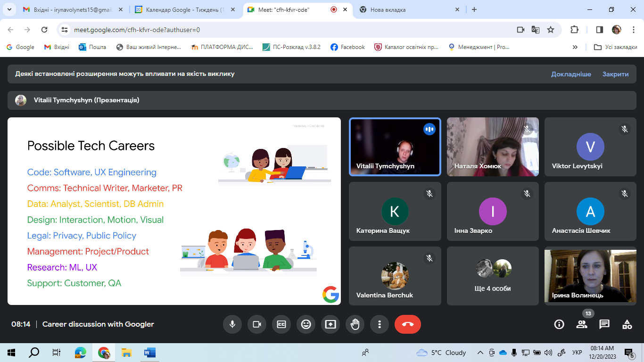The image size is (644, 362).
Task: Open the activities icon
Action: coord(627,324)
